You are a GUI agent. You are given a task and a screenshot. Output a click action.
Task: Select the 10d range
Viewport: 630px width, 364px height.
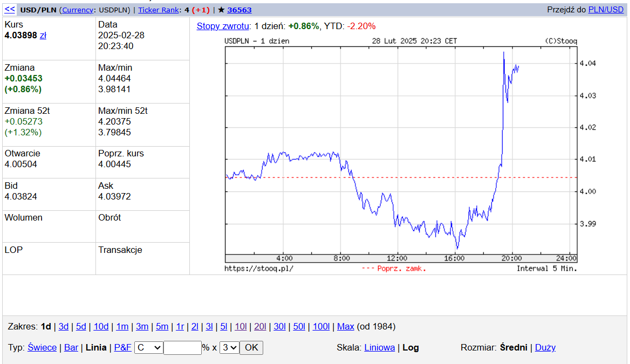[101, 327]
